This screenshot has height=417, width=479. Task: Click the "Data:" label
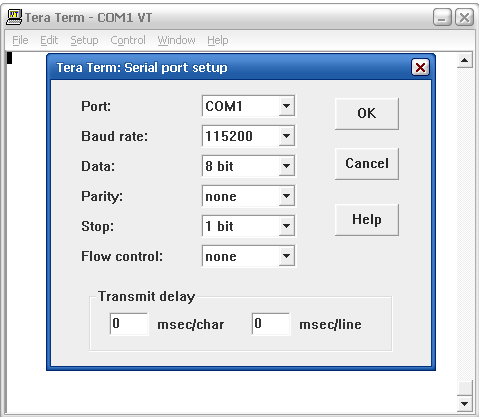pyautogui.click(x=98, y=166)
